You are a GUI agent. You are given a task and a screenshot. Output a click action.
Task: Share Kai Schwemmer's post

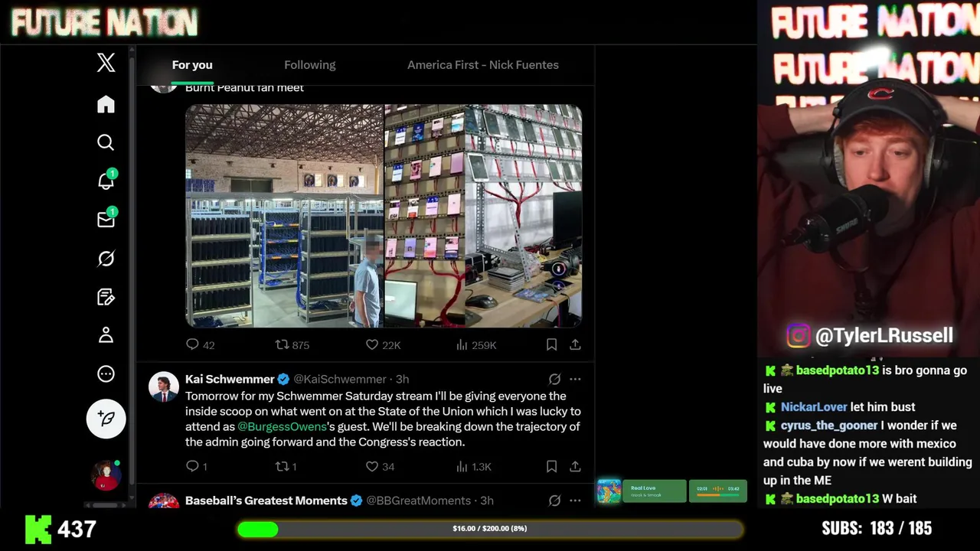pos(575,467)
